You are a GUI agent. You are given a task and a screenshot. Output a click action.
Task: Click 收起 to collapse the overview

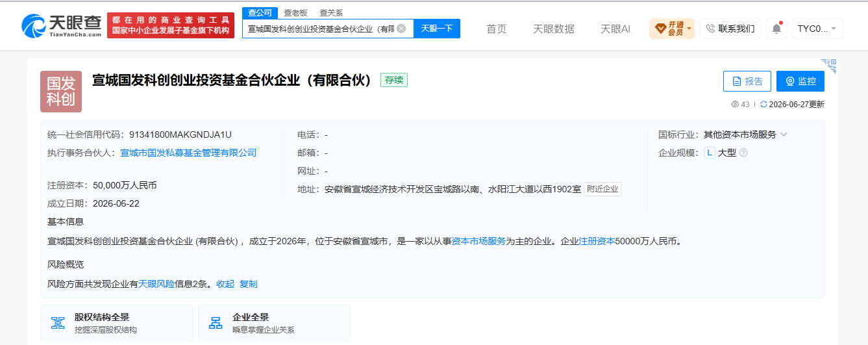point(225,284)
